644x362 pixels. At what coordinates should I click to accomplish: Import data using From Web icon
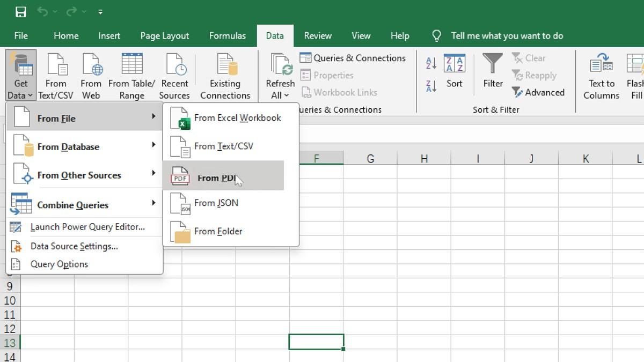point(91,75)
